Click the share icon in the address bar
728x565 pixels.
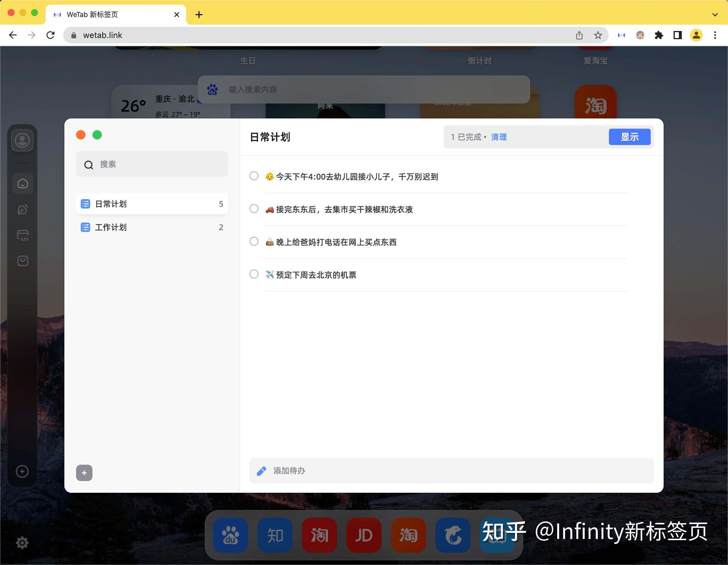(579, 35)
